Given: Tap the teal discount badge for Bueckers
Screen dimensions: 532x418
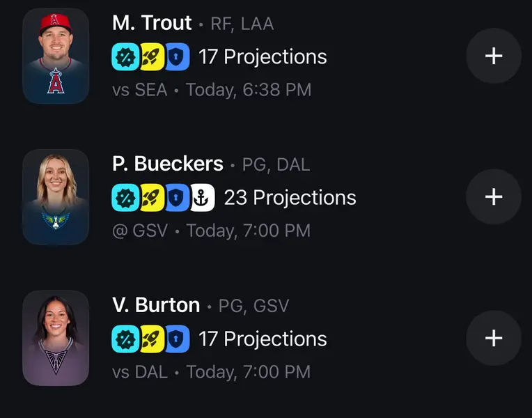Looking at the screenshot, I should click(126, 197).
